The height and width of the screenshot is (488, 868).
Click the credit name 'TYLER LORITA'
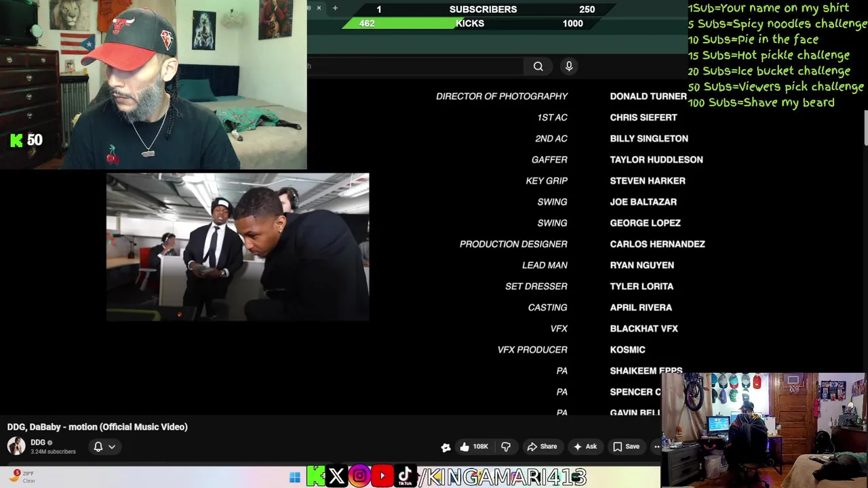pyautogui.click(x=642, y=286)
